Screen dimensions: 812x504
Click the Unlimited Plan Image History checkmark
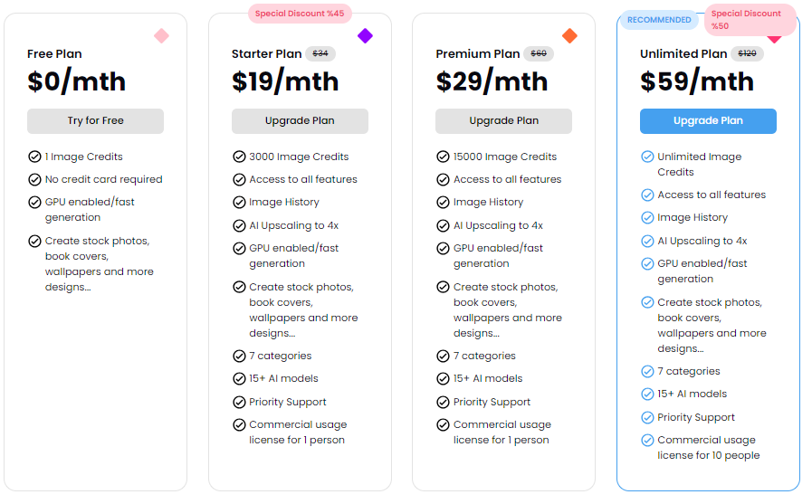647,217
